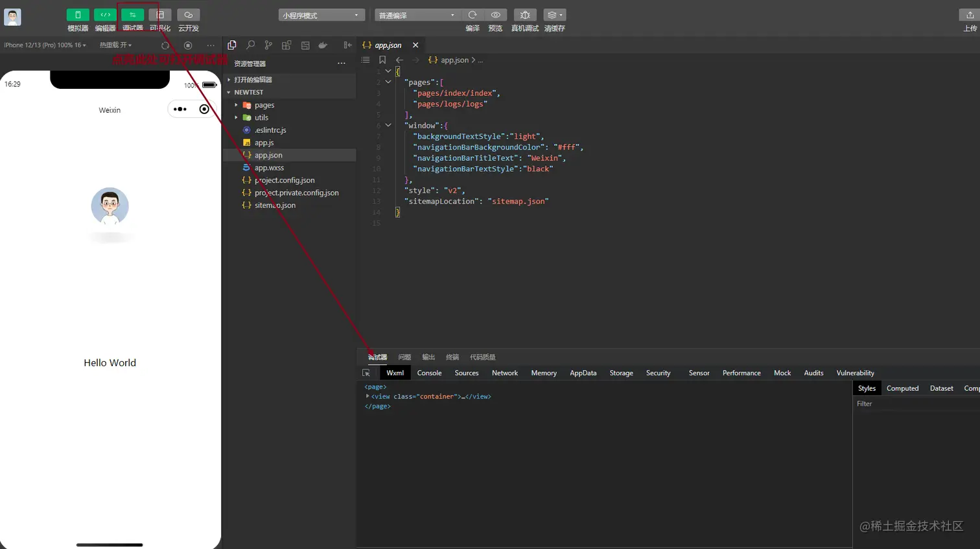
Task: Click the outline list icon in breadcrumb bar
Action: pos(366,60)
